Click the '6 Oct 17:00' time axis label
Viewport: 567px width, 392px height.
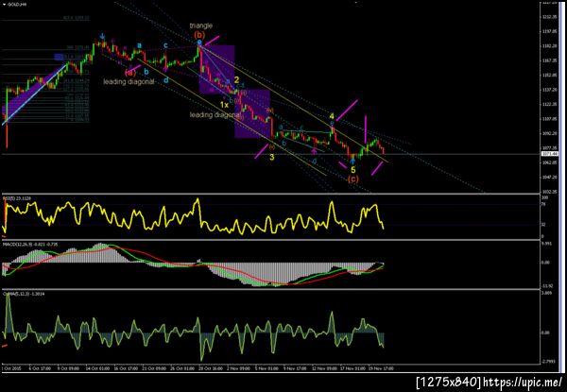point(40,368)
